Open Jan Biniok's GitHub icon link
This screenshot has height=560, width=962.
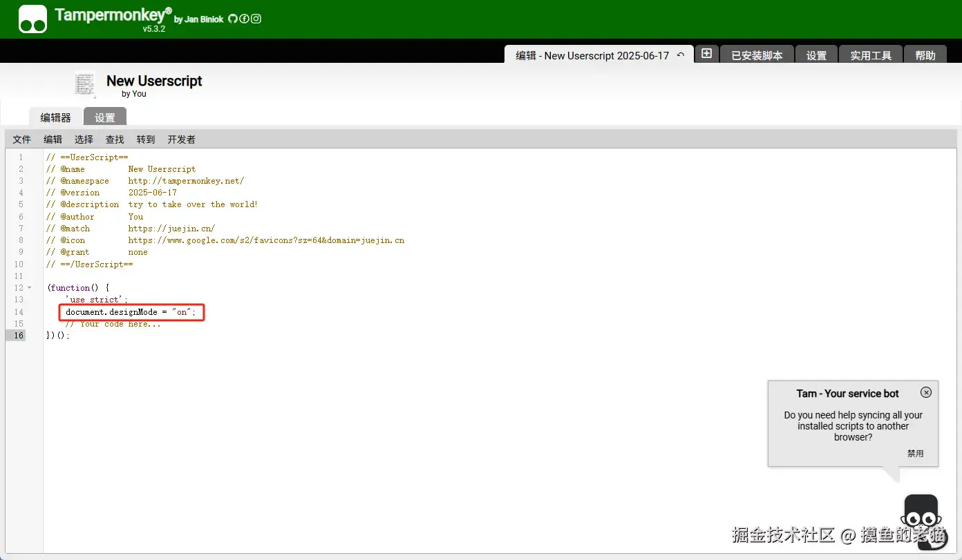[x=232, y=19]
